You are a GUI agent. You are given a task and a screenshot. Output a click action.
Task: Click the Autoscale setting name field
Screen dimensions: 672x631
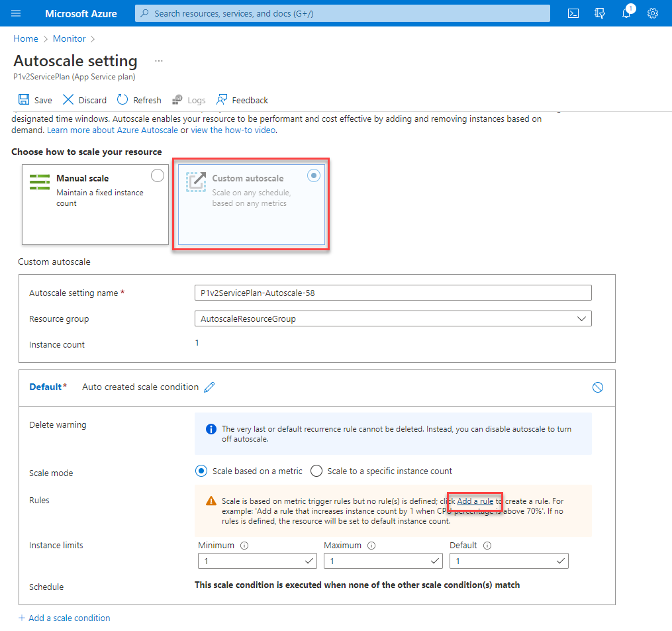pyautogui.click(x=393, y=293)
